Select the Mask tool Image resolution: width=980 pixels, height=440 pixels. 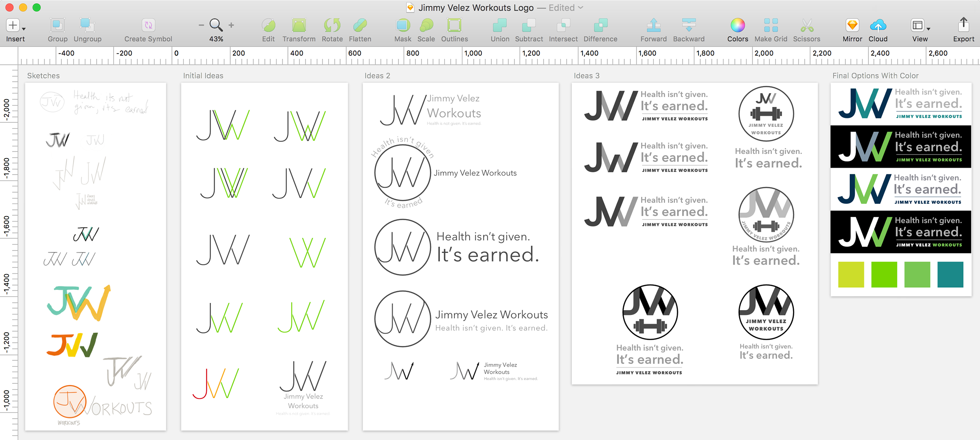coord(403,26)
